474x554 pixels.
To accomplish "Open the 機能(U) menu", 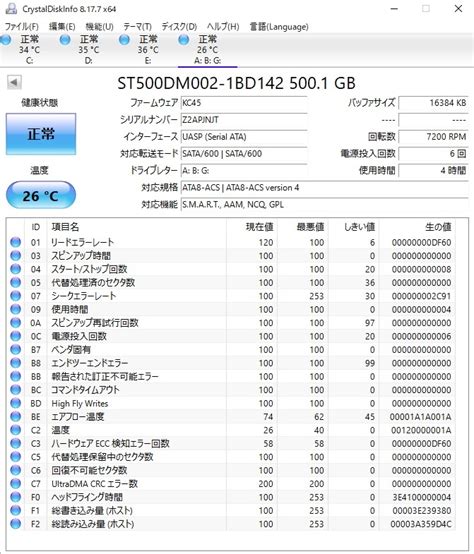I will [99, 27].
